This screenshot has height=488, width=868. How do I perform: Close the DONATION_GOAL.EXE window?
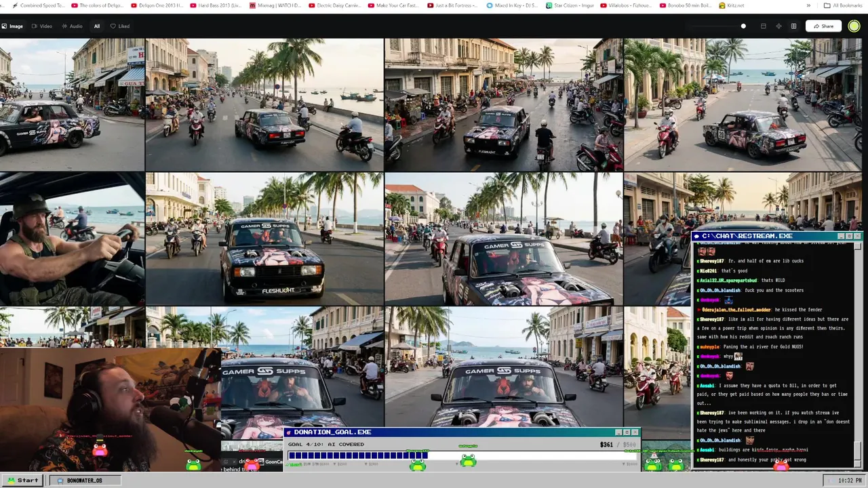635,432
